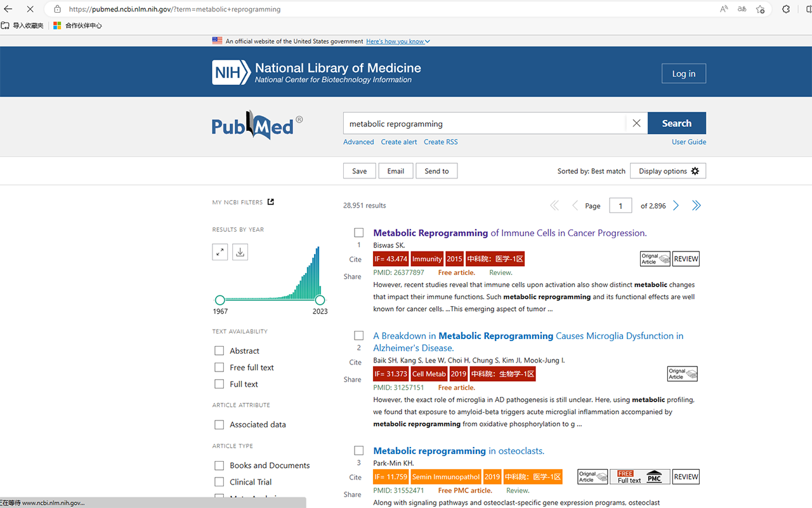
Task: Click Original Article icon for Biswas SK result
Action: (x=655, y=258)
